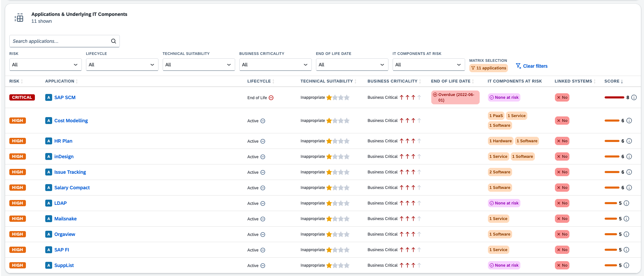Viewport: 644px width, 276px height.
Task: Open score info icon for SuppList
Action: click(626, 265)
